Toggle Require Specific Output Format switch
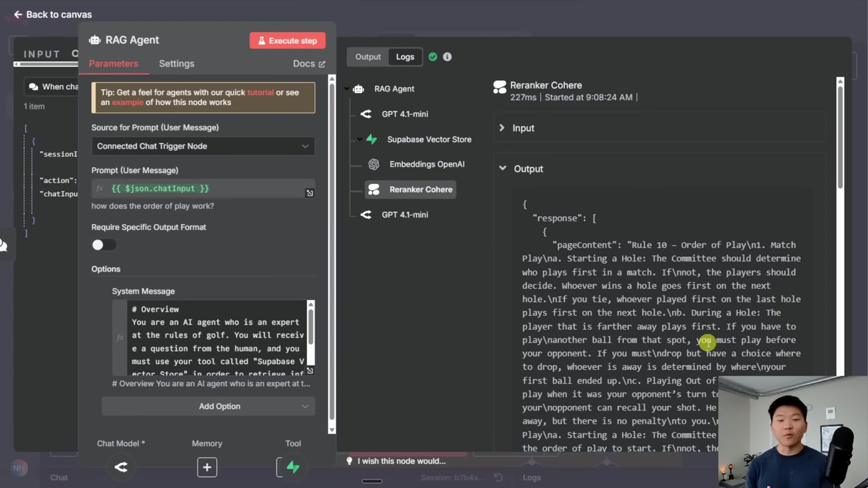868x488 pixels. click(x=103, y=245)
